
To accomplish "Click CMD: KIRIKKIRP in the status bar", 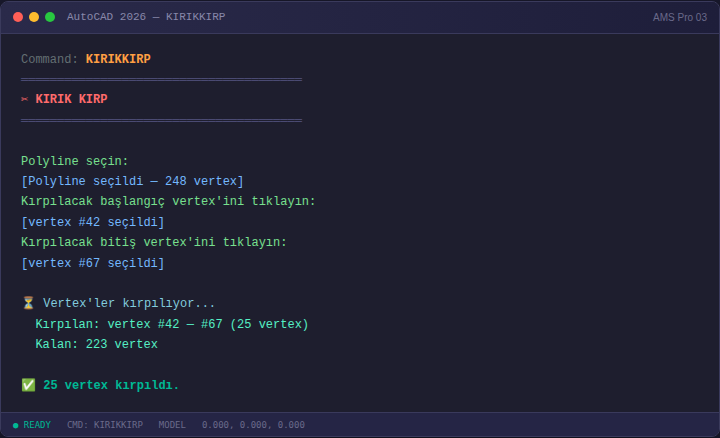I will point(105,425).
